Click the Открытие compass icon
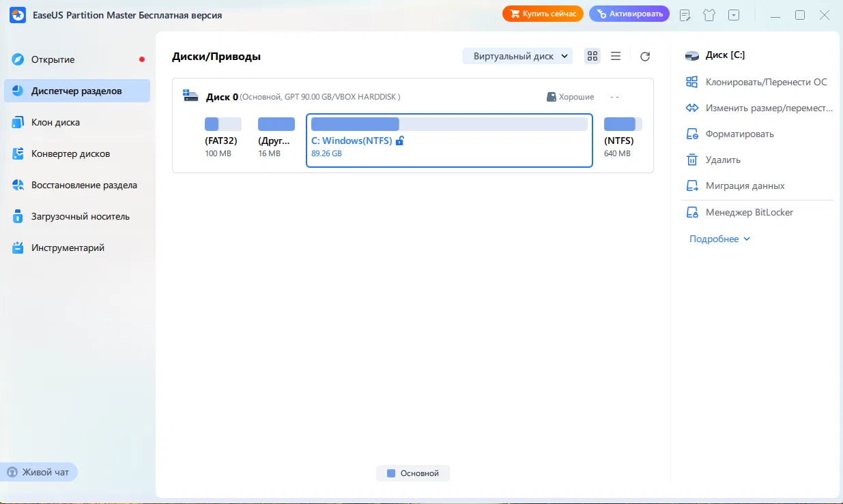 click(18, 59)
